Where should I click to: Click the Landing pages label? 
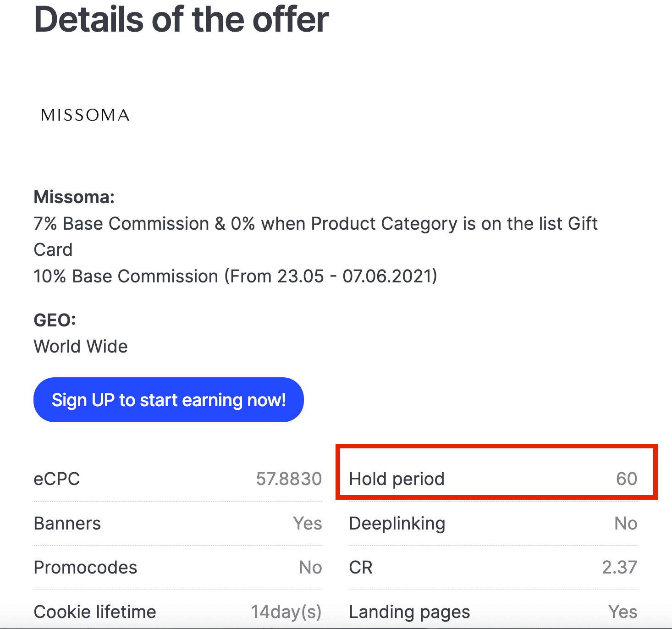coord(409,612)
